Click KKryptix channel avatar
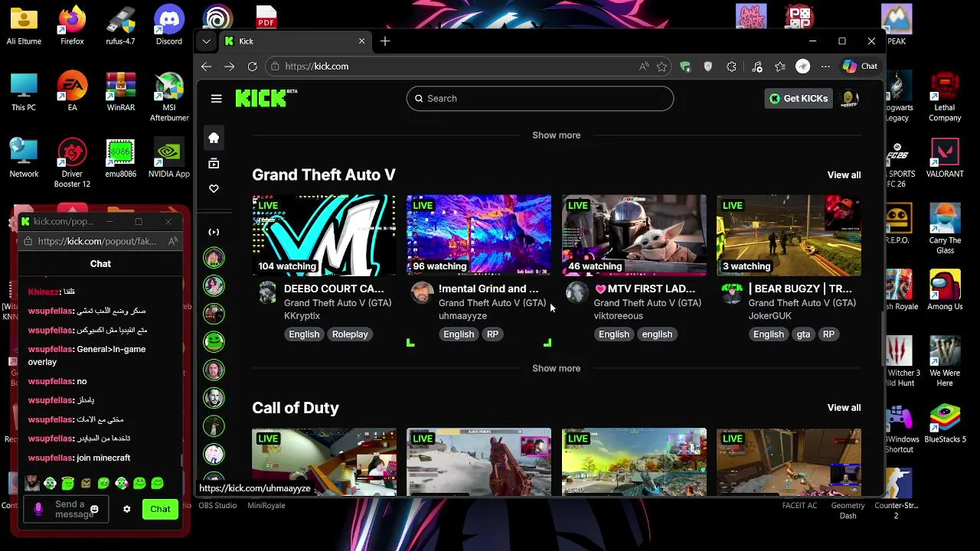The height and width of the screenshot is (551, 980). coord(266,292)
